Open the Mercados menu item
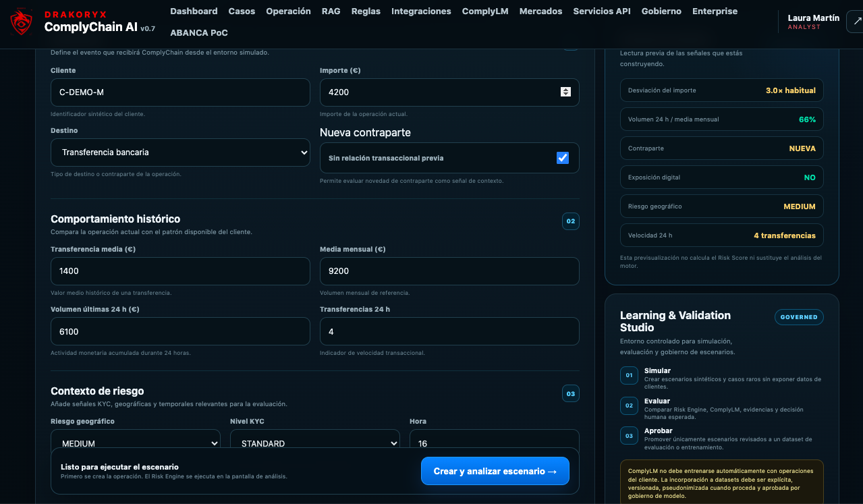 pos(540,11)
